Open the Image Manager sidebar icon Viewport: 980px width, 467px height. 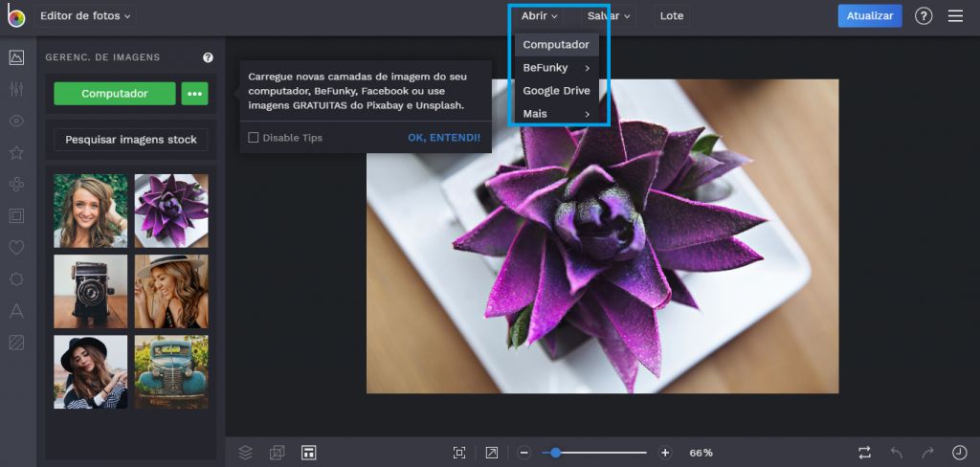(17, 57)
